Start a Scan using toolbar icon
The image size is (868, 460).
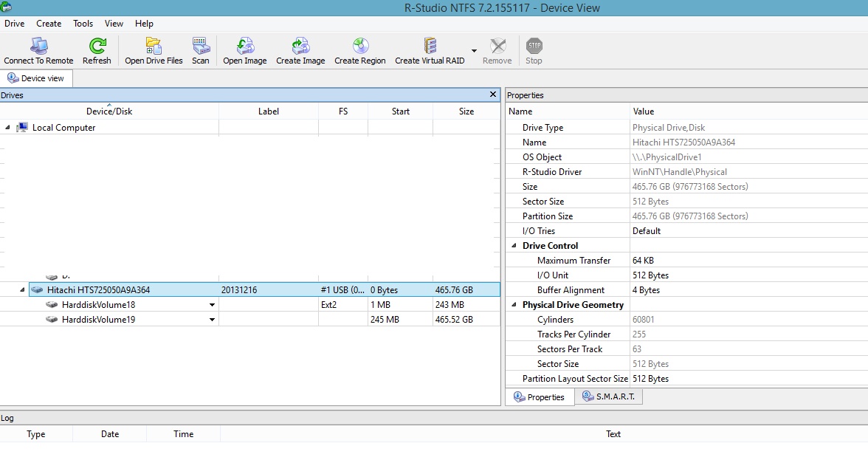pos(201,46)
